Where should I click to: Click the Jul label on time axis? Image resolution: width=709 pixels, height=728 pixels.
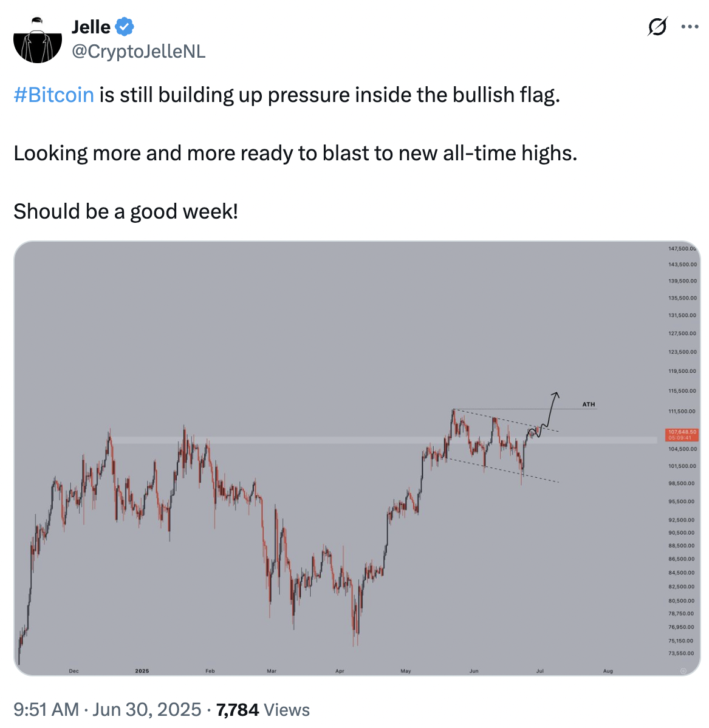(x=539, y=671)
